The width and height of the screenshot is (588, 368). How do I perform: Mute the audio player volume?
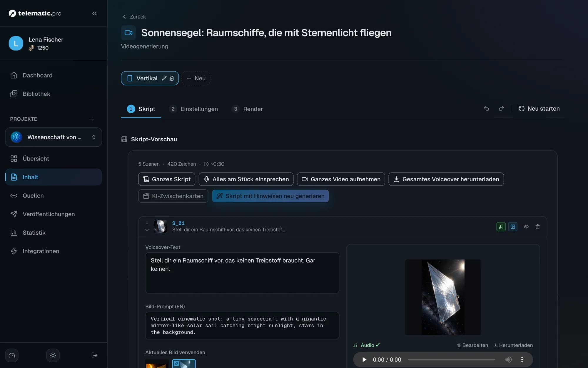[x=508, y=359]
